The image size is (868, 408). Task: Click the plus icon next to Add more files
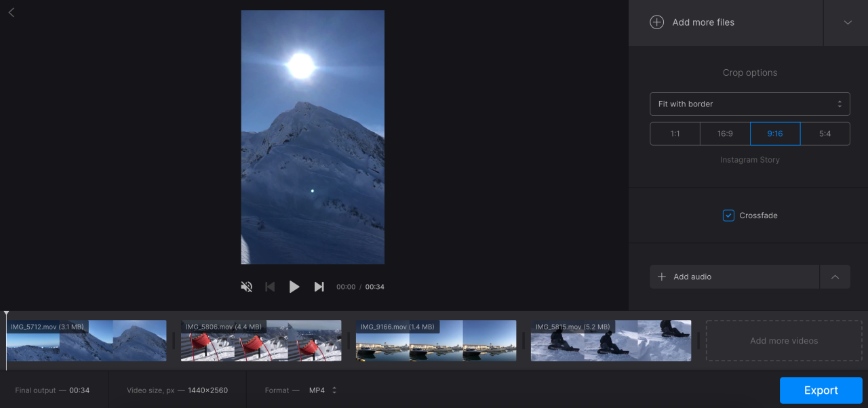656,22
